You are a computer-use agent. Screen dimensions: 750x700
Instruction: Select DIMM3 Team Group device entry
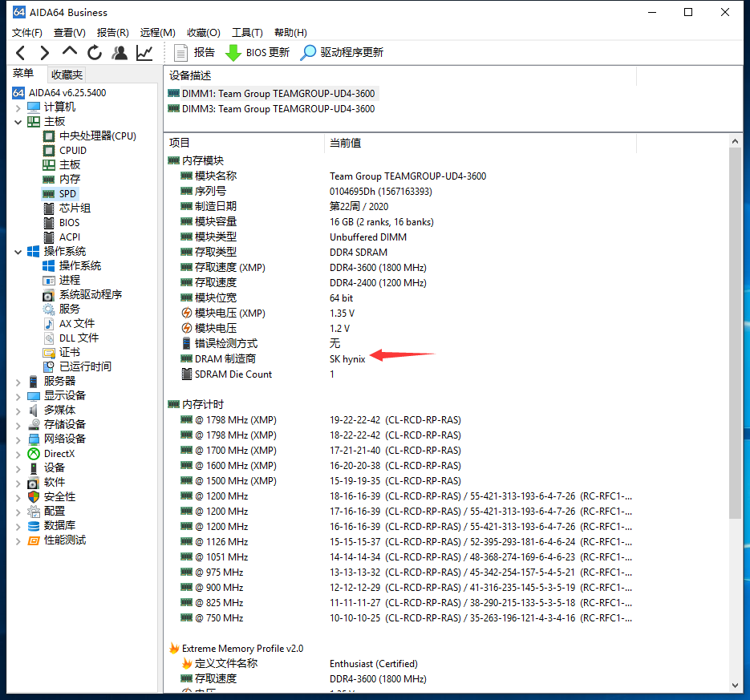[x=278, y=109]
